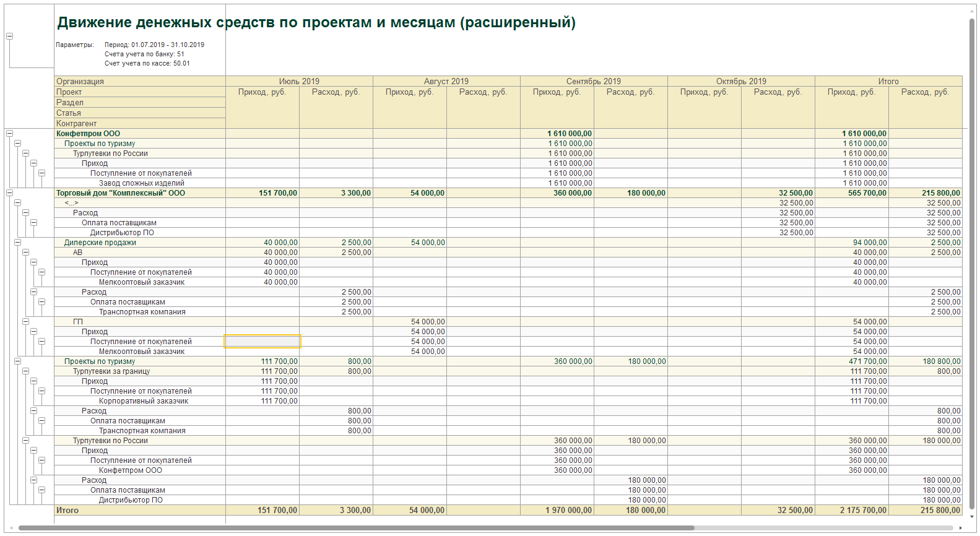Collapse Проекты по туризму with 471 700,00 total
980x536 pixels.
(17, 361)
